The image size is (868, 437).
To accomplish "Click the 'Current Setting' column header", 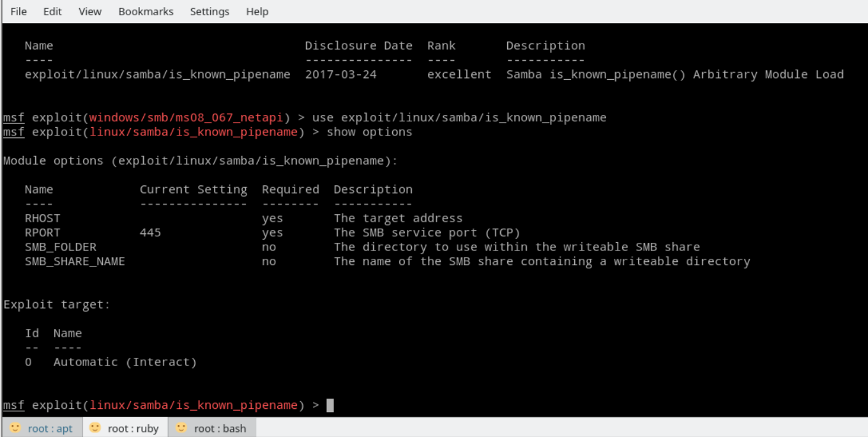I will coord(194,189).
